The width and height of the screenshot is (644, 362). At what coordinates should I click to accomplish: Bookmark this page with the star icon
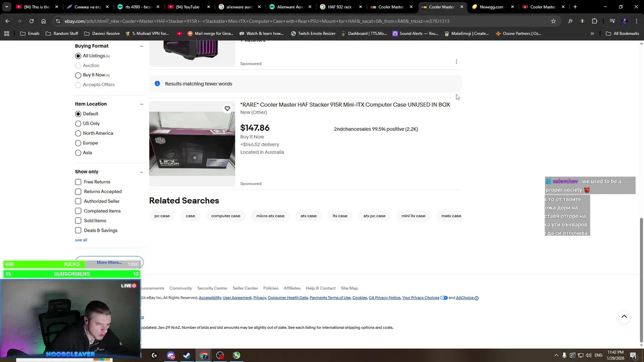click(553, 21)
